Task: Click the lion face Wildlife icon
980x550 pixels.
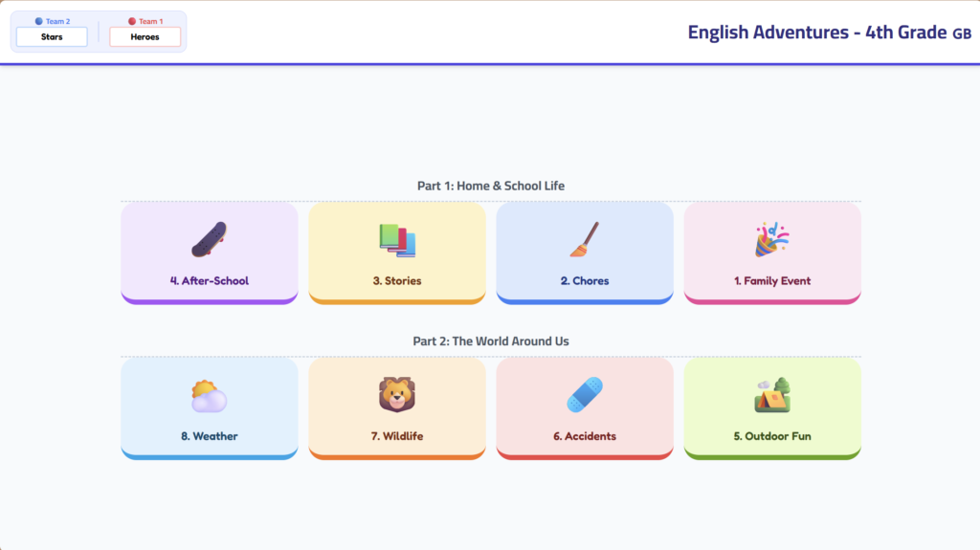Action: coord(397,394)
